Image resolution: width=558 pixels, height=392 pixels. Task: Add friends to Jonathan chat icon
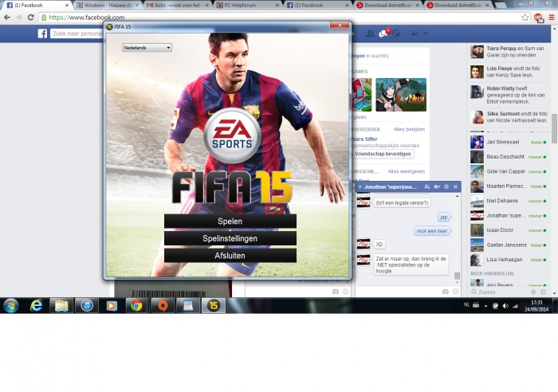click(x=427, y=186)
